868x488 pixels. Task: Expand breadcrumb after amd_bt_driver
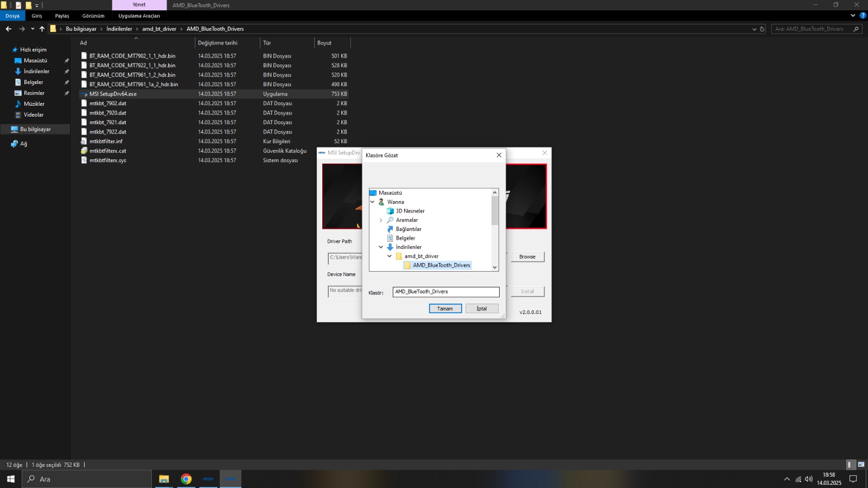pyautogui.click(x=182, y=29)
